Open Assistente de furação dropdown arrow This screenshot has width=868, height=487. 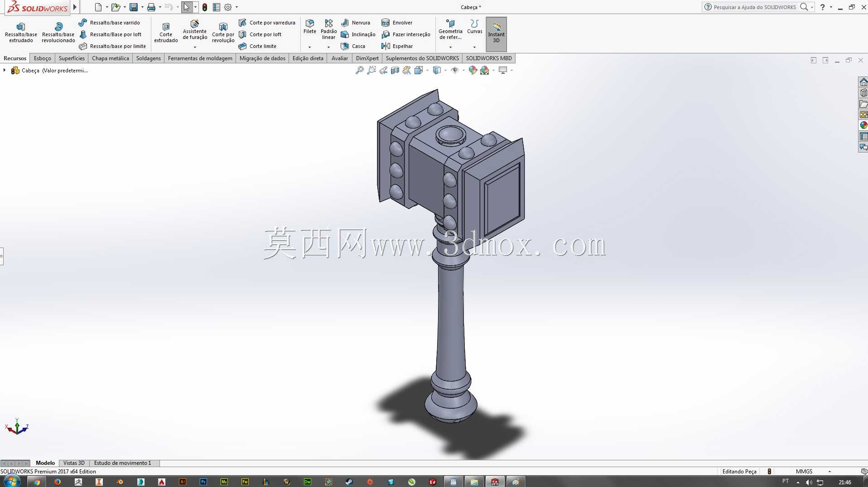tap(195, 47)
